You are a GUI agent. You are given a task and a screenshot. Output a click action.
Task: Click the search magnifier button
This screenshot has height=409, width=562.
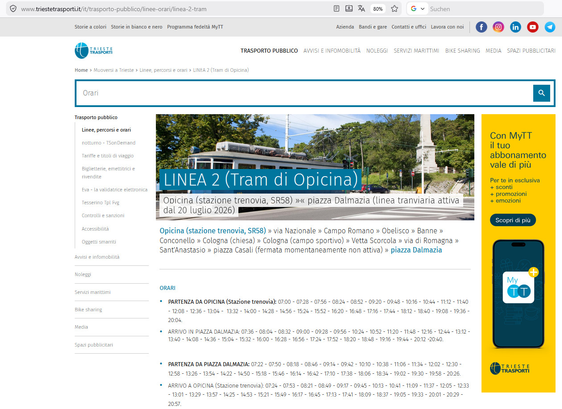tap(541, 93)
